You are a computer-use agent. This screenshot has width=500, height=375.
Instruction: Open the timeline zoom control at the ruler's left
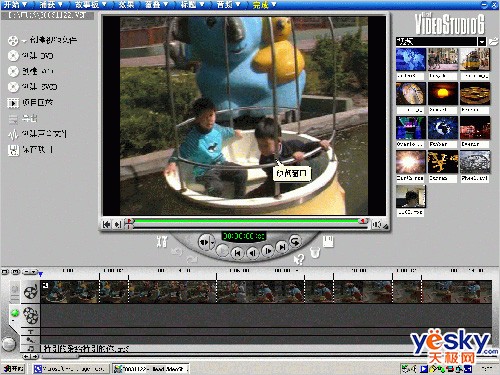click(30, 272)
